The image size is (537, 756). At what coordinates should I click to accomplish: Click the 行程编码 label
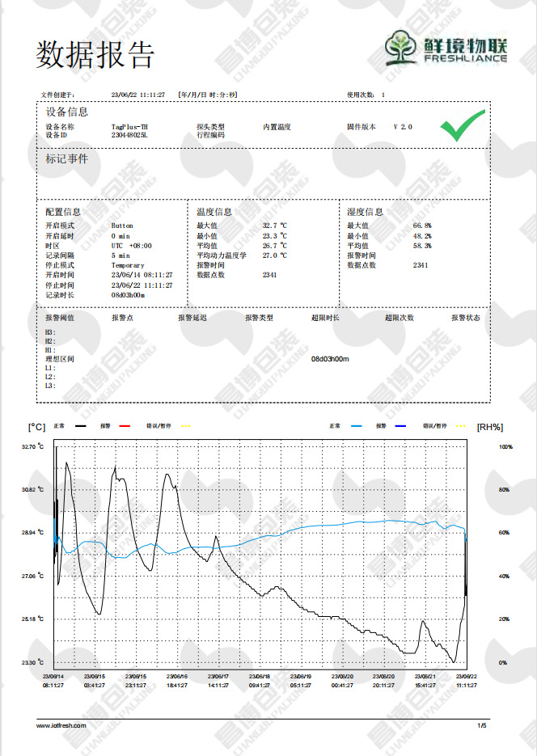(210, 136)
